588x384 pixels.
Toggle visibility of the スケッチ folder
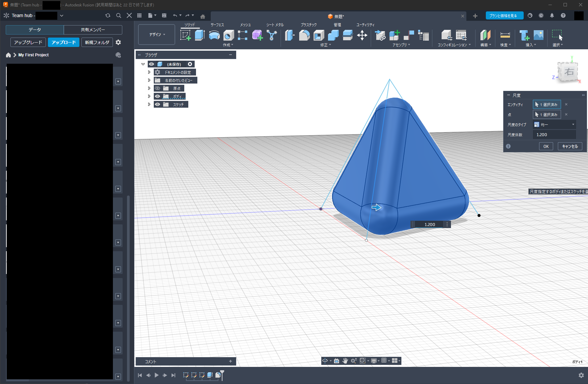[x=157, y=105]
